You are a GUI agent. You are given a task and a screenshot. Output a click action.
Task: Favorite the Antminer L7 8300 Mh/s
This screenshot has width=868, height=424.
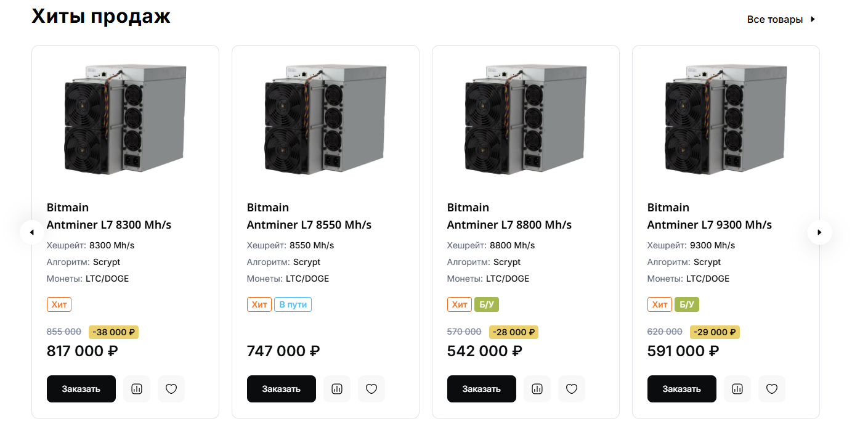[x=171, y=389]
